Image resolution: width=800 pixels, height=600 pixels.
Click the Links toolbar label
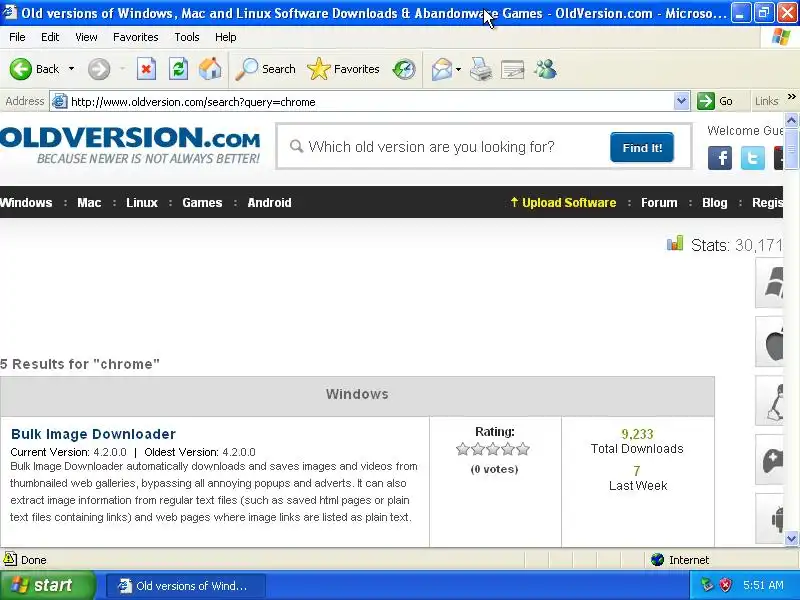pyautogui.click(x=766, y=101)
